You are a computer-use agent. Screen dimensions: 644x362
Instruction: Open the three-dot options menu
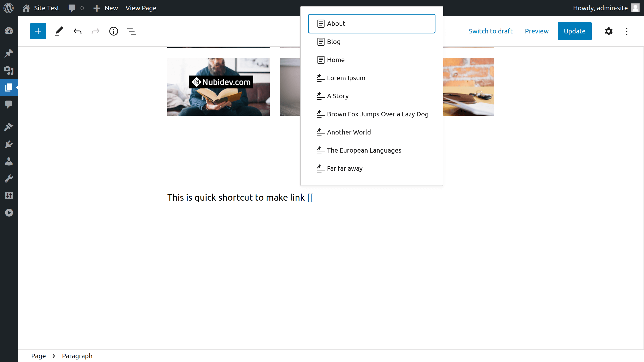point(627,31)
